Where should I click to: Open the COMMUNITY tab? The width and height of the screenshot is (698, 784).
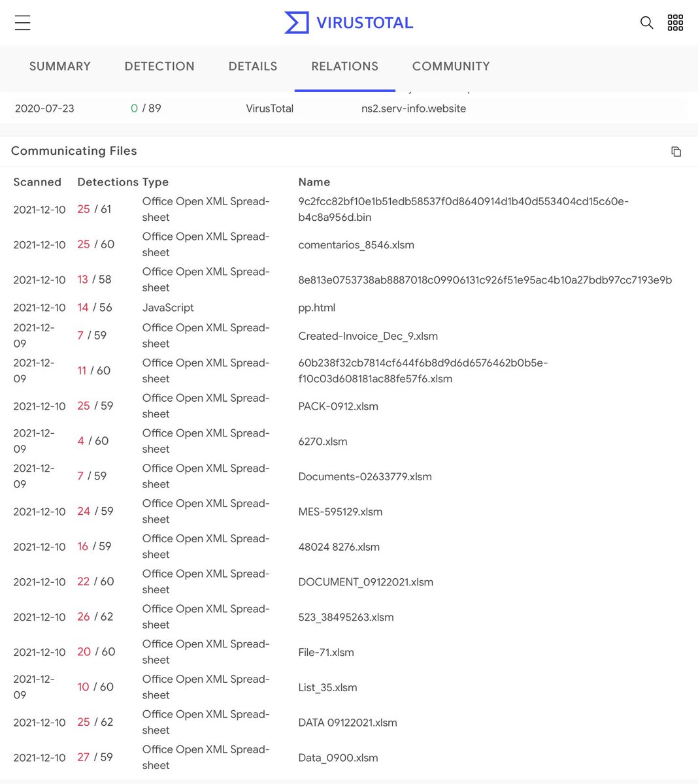[x=450, y=66]
